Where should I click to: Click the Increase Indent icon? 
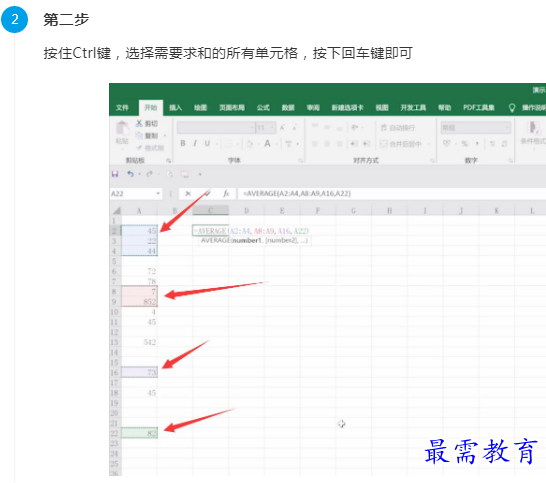366,143
